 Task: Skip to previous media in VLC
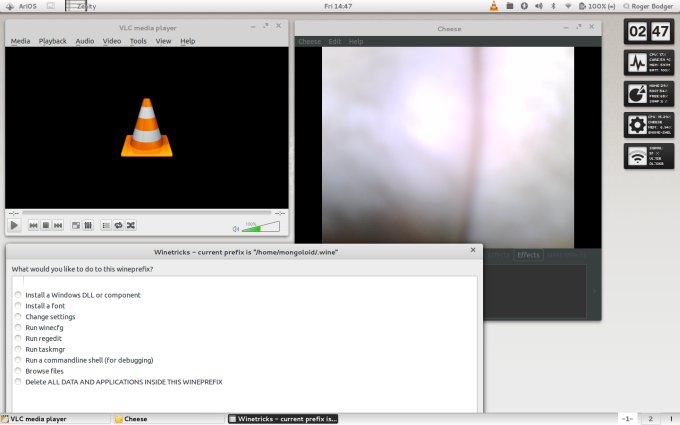(x=33, y=226)
